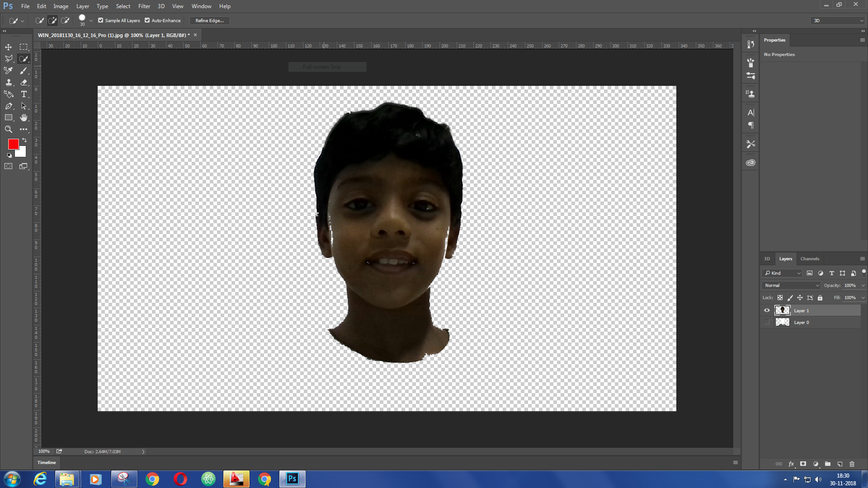Image resolution: width=868 pixels, height=488 pixels.
Task: Select the Paint Bucket tool
Action: 9,94
